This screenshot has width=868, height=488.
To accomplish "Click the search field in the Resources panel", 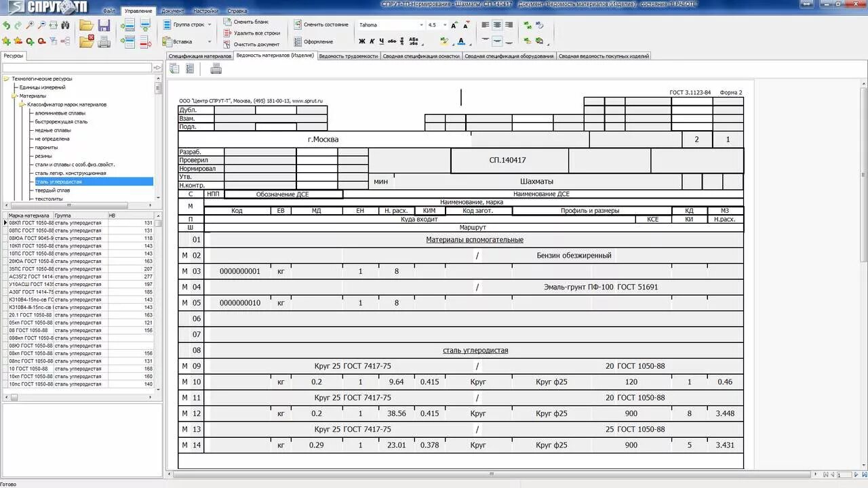I will tap(77, 68).
